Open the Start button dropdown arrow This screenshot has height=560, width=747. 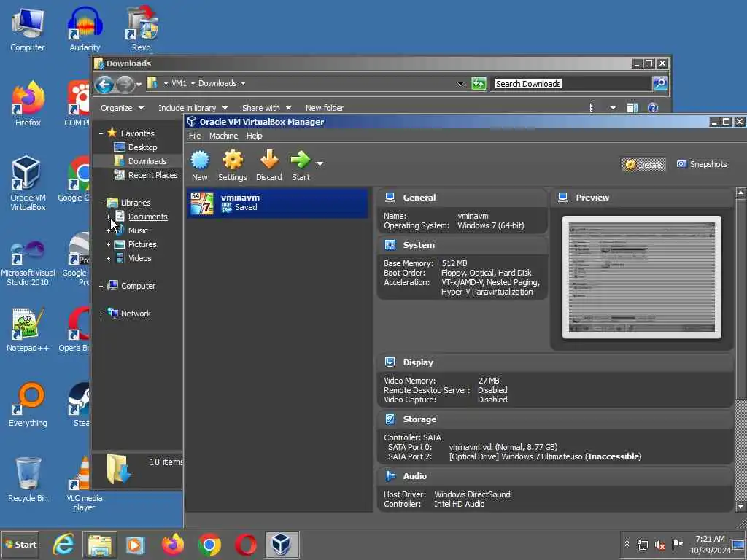click(320, 163)
